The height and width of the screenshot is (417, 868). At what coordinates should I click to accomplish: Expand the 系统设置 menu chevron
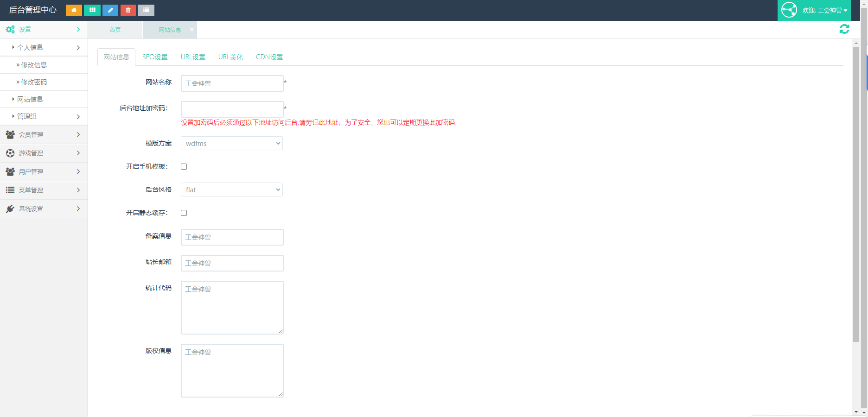click(78, 208)
